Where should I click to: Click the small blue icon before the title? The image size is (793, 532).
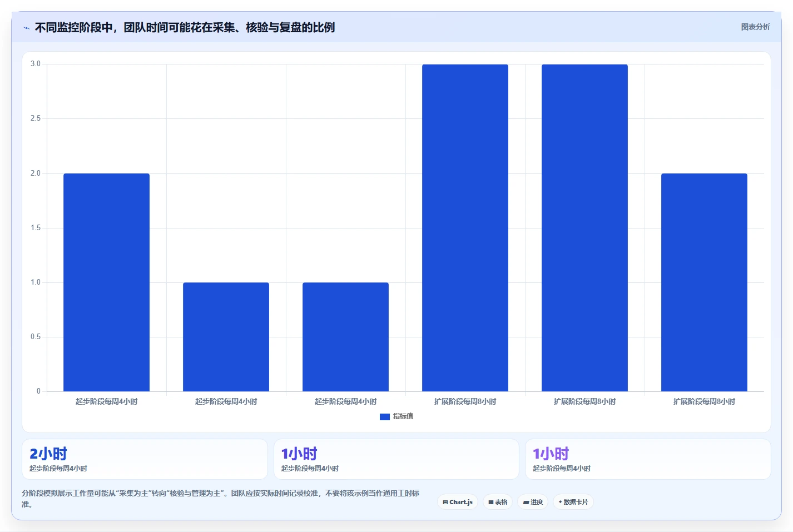[x=26, y=28]
